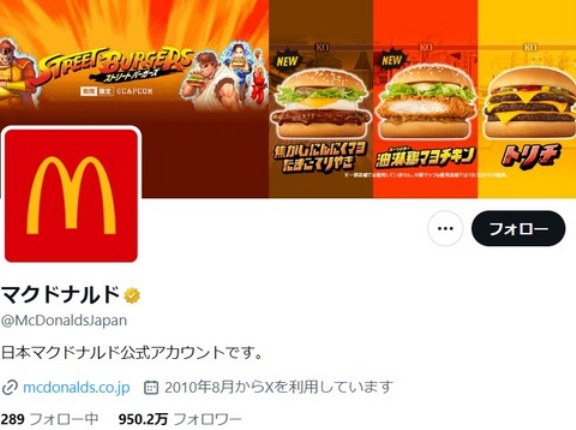Click the トリチ triple cheeseburger image
Viewport: 576px width, 430px height.
click(x=530, y=103)
